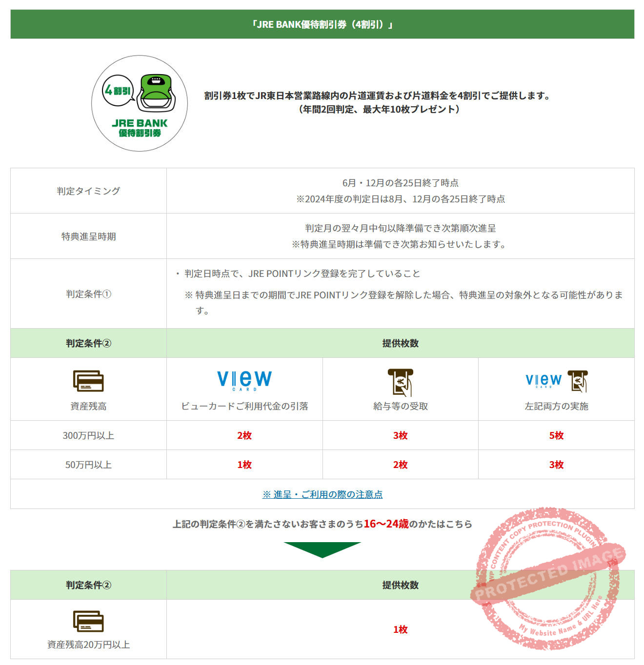Click the 50万円以上 row label

click(x=88, y=465)
